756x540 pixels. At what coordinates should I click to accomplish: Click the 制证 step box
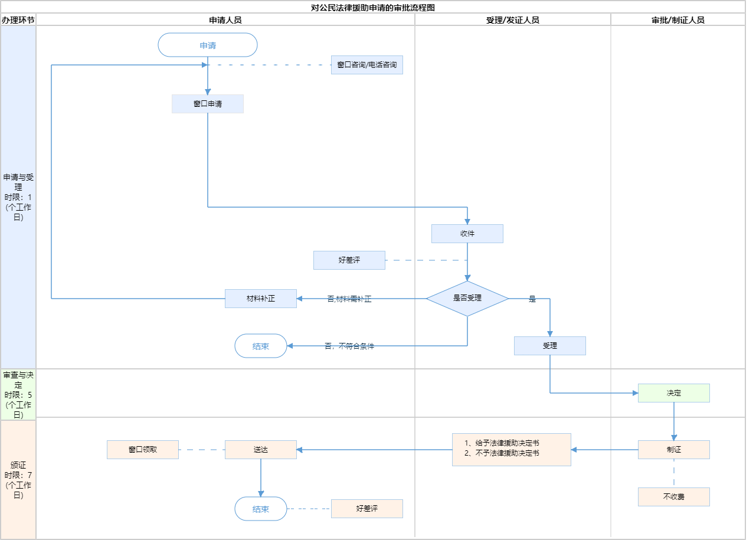(673, 450)
